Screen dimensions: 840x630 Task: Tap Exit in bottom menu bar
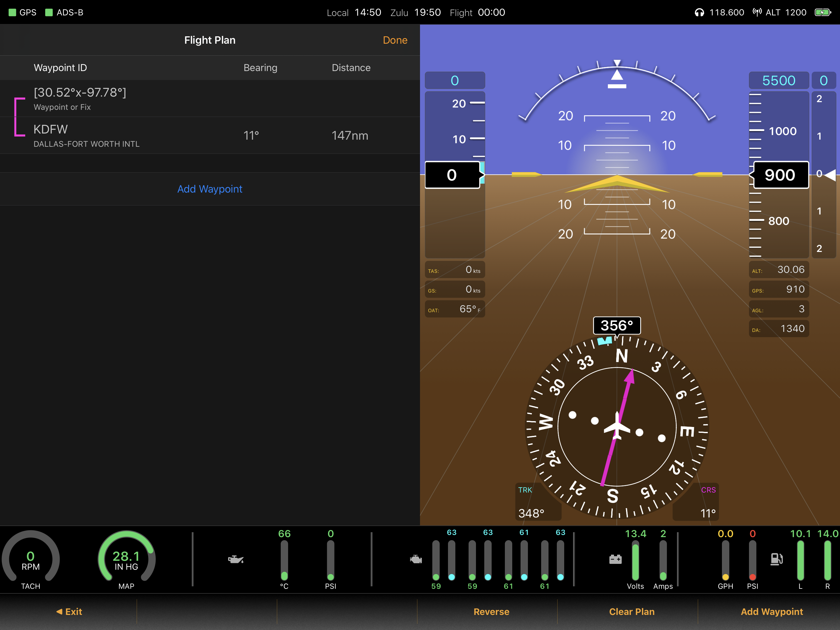[69, 611]
